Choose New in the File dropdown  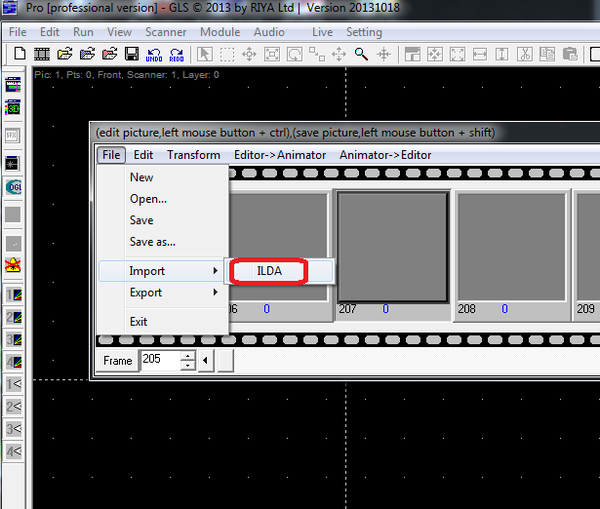(163, 177)
